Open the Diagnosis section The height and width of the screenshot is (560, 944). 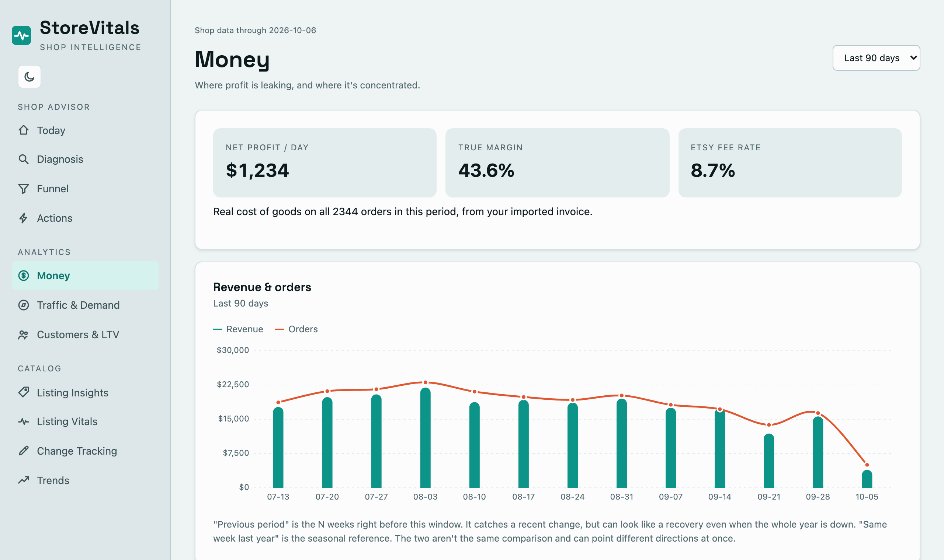85,159
